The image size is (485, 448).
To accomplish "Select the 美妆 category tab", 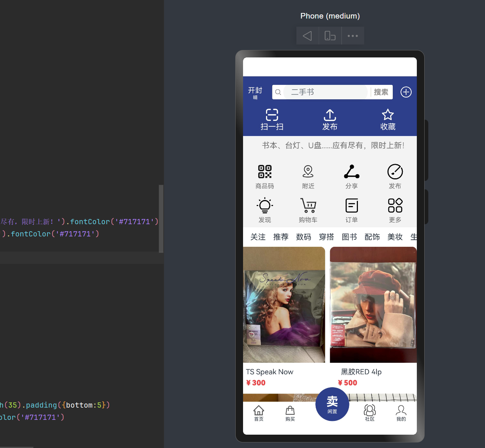I will pos(395,237).
